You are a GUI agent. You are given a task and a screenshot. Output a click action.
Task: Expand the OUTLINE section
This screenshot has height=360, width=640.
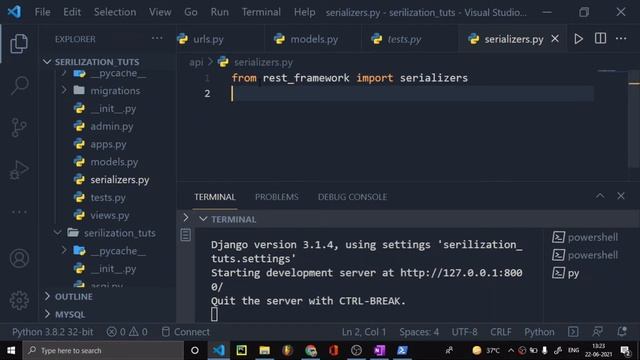coord(68,296)
